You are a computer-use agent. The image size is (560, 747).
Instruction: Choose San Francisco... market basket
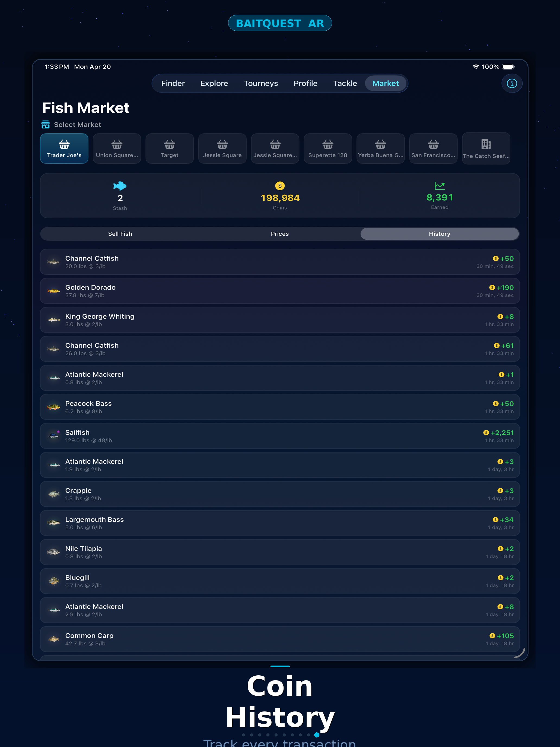[x=433, y=148]
